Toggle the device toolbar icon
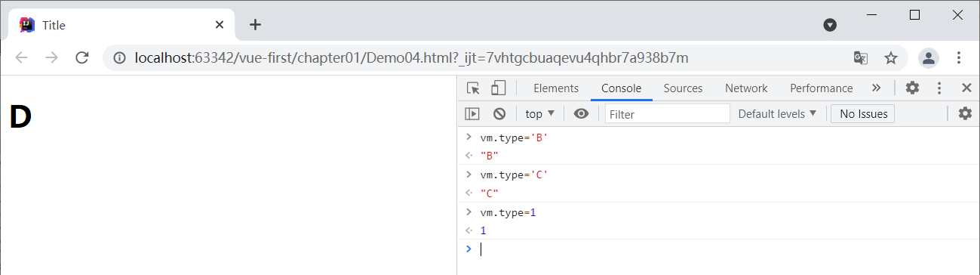The height and width of the screenshot is (275, 980). (498, 88)
